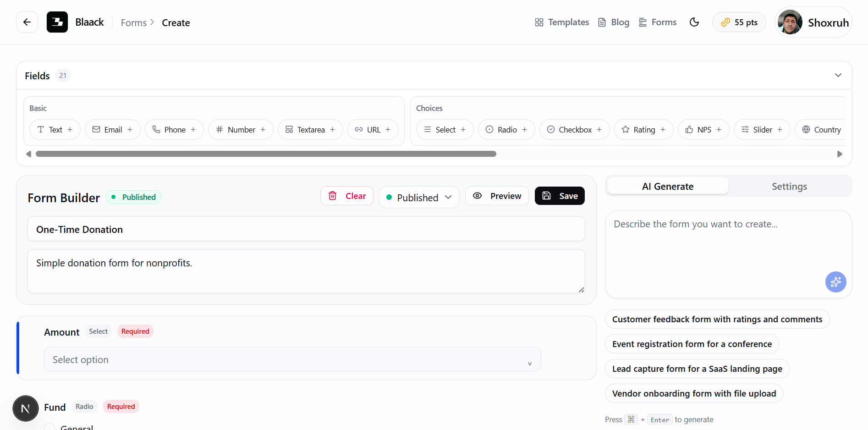Click the fields scrollbar right arrow
Screen dimensions: 868x430
point(840,154)
